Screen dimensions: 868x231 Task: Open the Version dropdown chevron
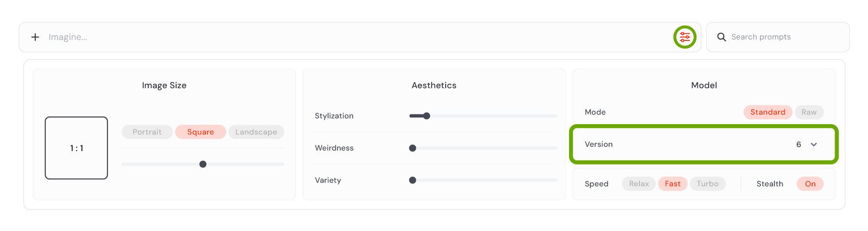pyautogui.click(x=814, y=144)
